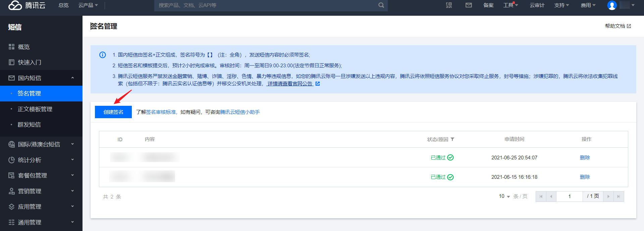The image size is (644, 231).
Task: Click the 创建签名 button
Action: click(x=113, y=112)
